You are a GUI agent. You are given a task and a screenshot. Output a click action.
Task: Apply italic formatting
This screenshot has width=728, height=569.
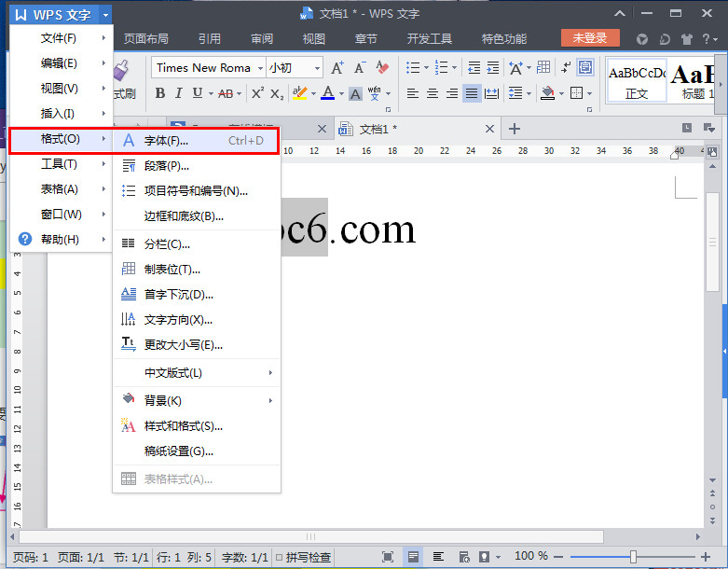point(178,93)
